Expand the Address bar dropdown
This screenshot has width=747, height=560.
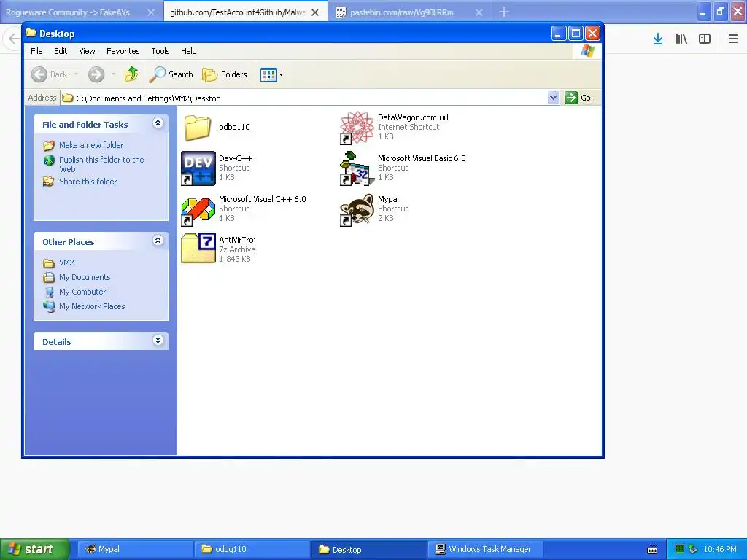click(553, 98)
